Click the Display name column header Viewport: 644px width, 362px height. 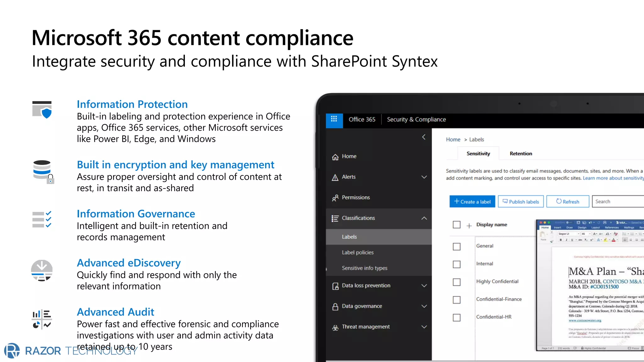coord(491,225)
